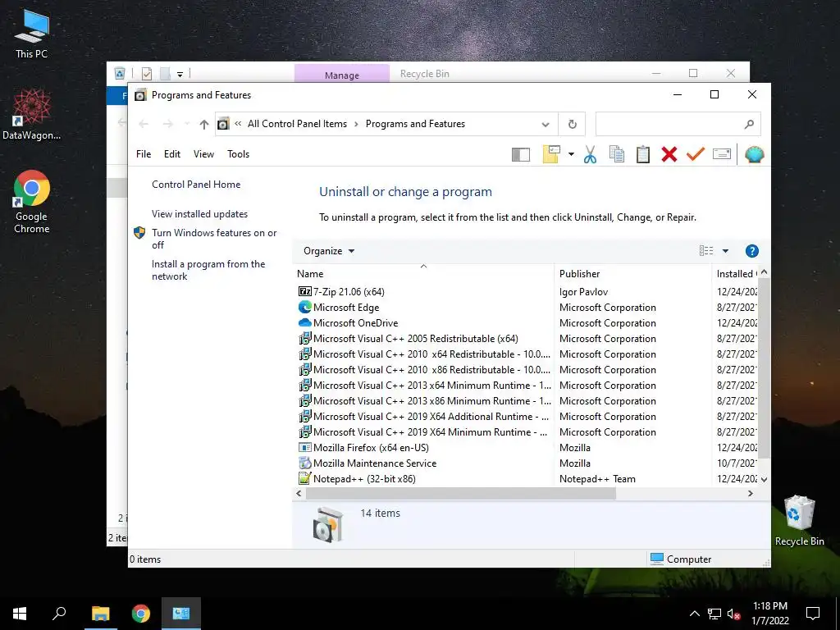Click All Control Panel Items breadcrumb
The height and width of the screenshot is (630, 840).
click(297, 124)
